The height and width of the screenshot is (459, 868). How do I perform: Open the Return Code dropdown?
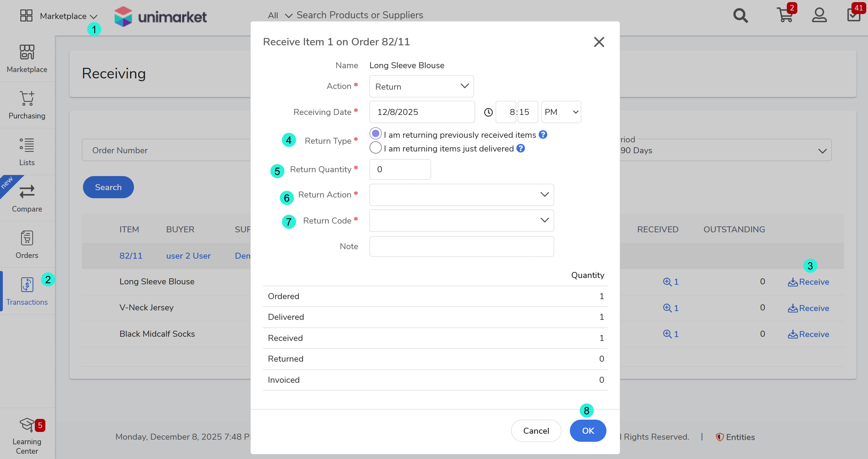click(x=461, y=220)
